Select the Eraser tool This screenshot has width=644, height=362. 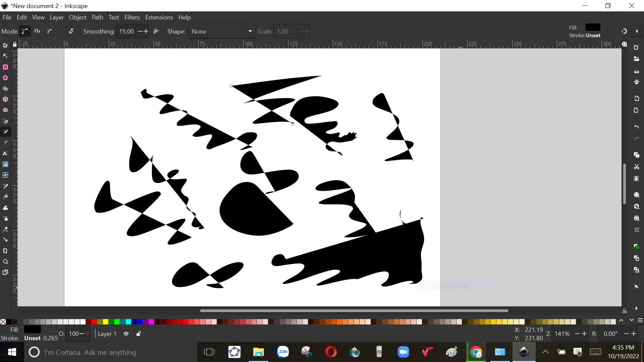pos(5,229)
